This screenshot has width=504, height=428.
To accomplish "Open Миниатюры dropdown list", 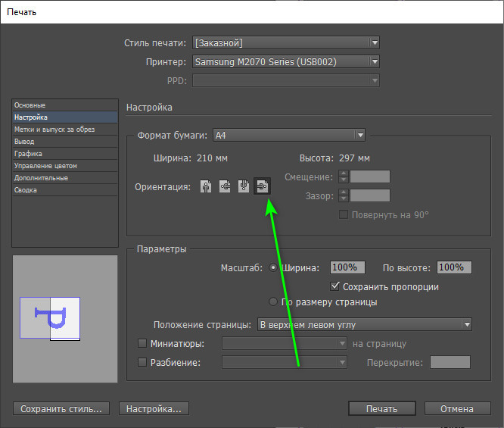I will 284,343.
